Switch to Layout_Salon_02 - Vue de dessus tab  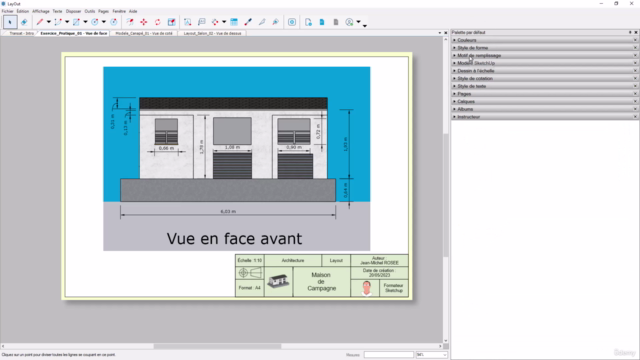(212, 33)
